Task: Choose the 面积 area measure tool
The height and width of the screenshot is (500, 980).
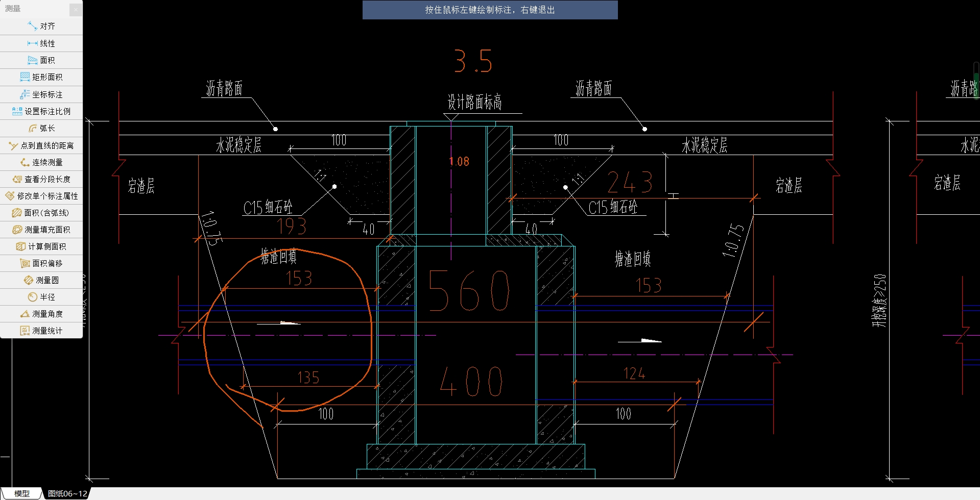Action: coord(41,60)
